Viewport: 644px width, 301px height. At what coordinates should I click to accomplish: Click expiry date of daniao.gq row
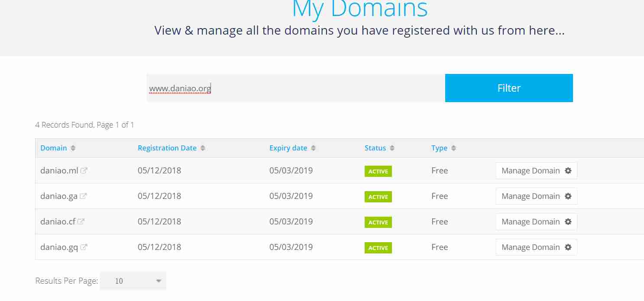click(x=291, y=247)
